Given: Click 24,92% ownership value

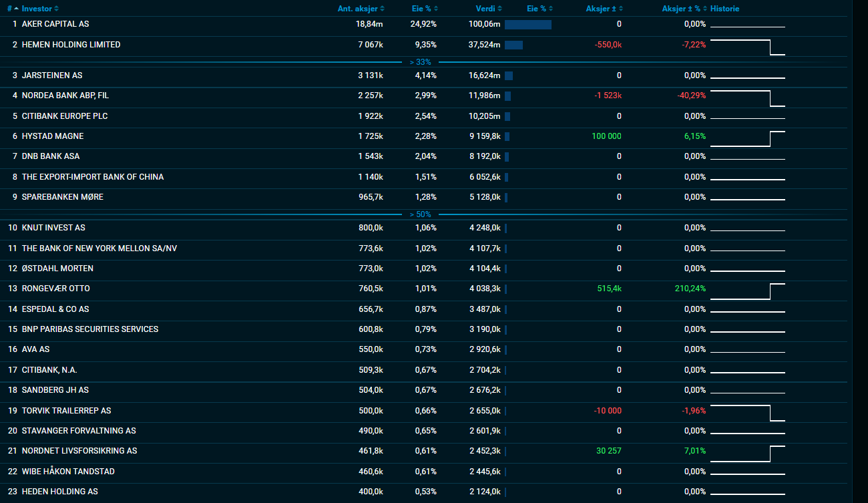Looking at the screenshot, I should (x=423, y=24).
